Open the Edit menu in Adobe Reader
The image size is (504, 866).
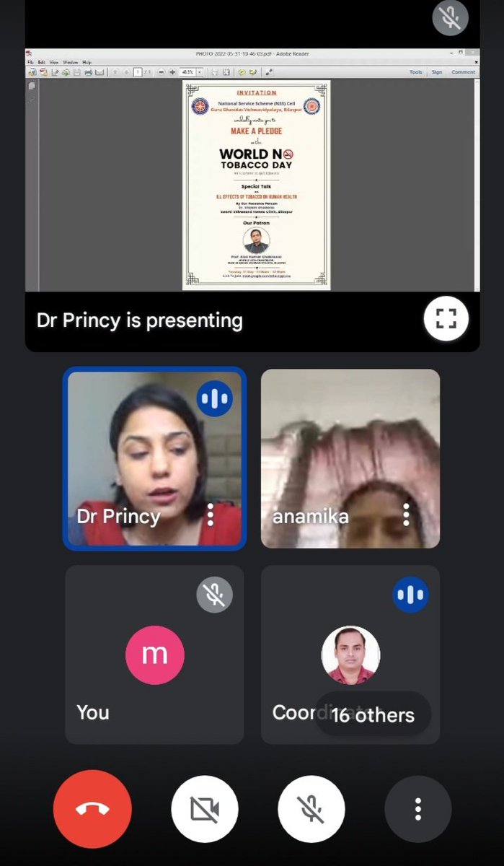pos(41,63)
